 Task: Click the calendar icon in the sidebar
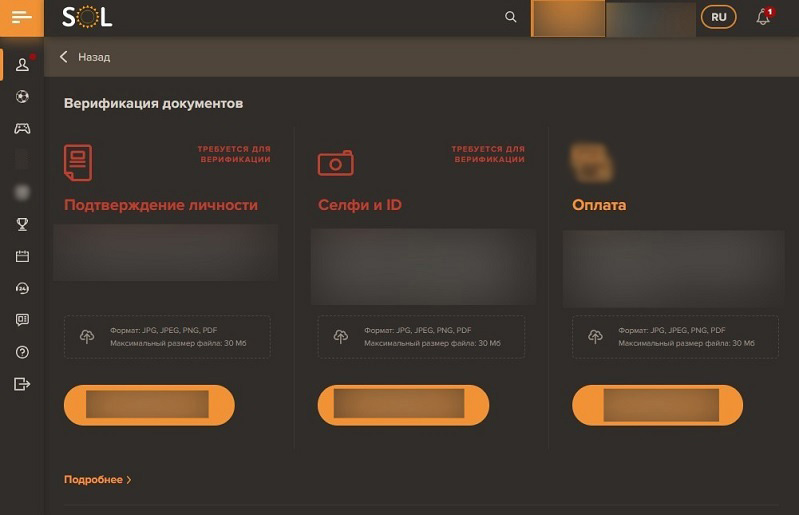pos(22,256)
